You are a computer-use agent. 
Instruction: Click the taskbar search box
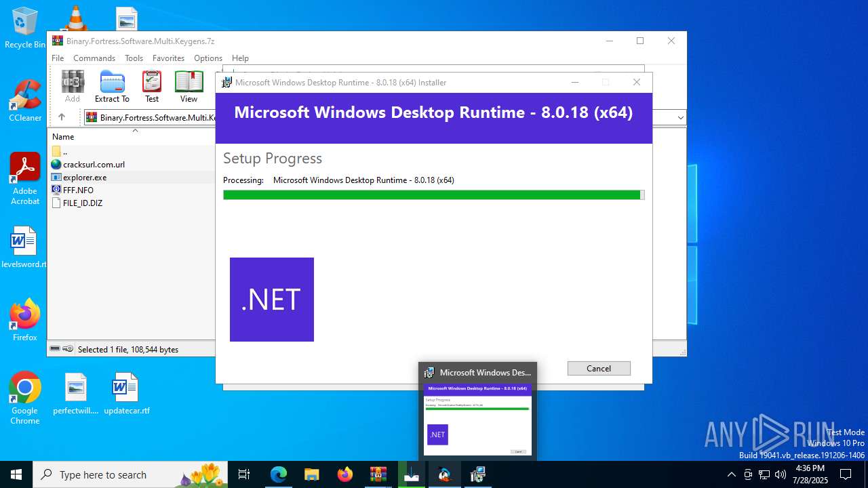pyautogui.click(x=130, y=474)
